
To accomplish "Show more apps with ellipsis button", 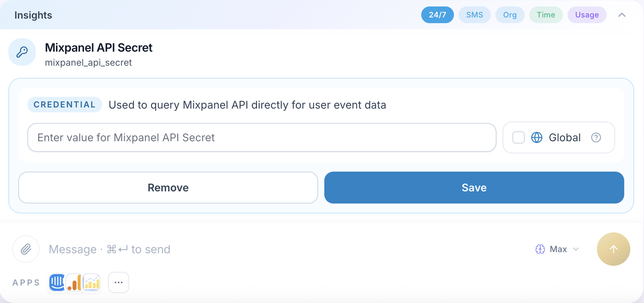I will tap(119, 282).
